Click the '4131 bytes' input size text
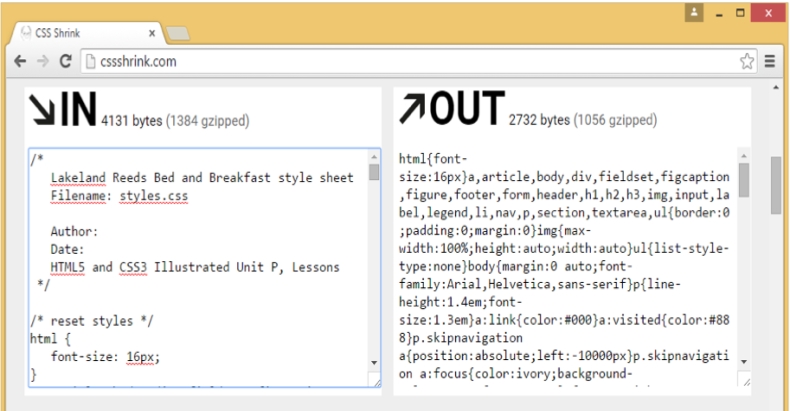The height and width of the screenshot is (411, 790). [131, 121]
